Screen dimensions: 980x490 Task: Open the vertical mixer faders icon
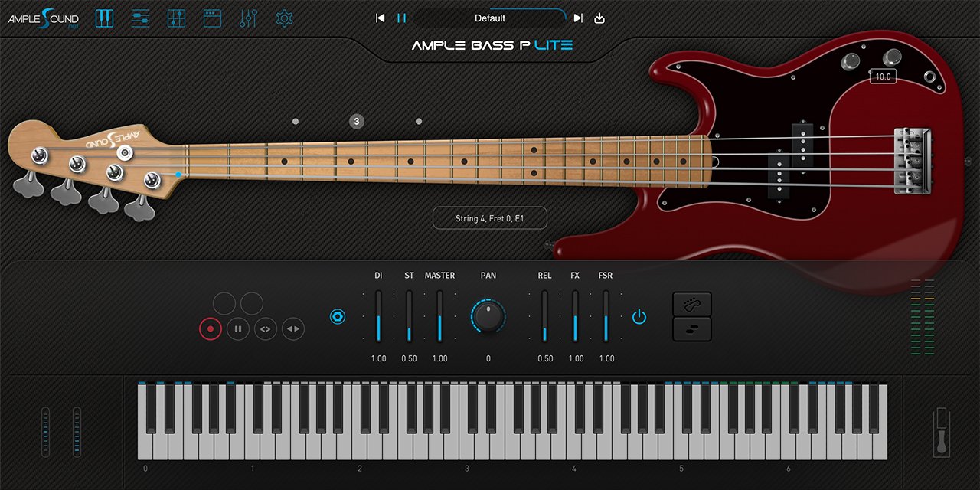coord(248,18)
